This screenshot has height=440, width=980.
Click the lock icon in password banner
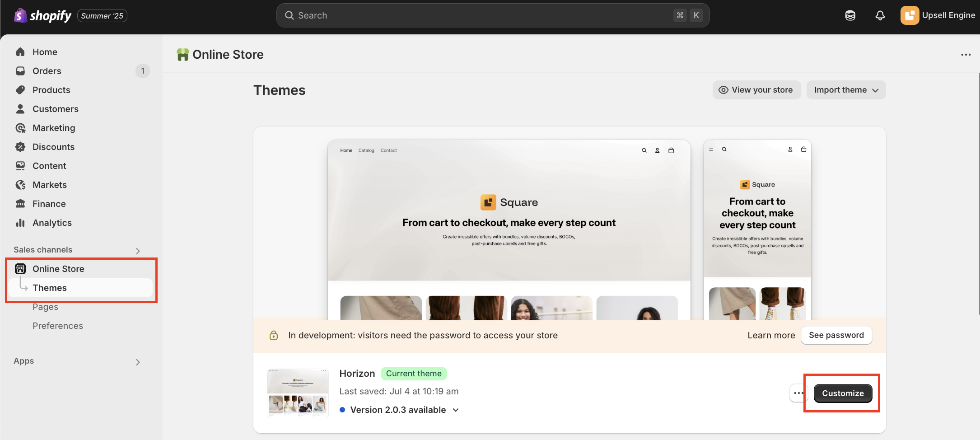(274, 335)
